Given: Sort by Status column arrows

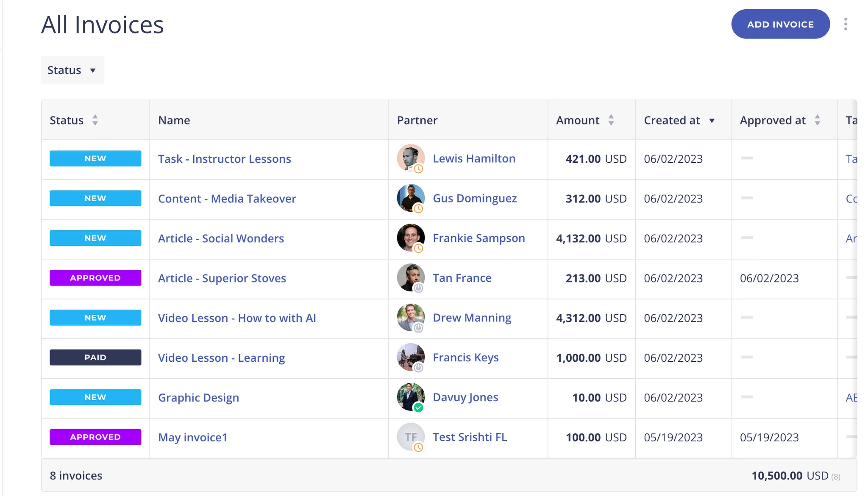Looking at the screenshot, I should click(x=95, y=120).
